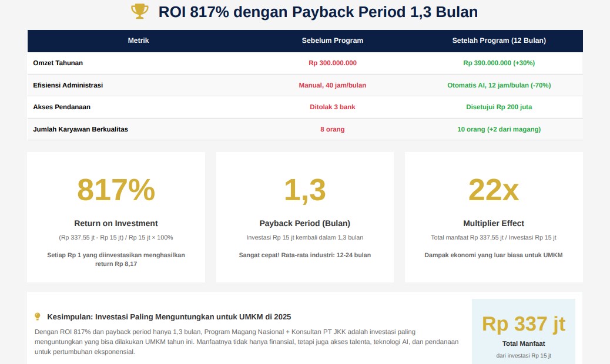Click the large 817% figure
The width and height of the screenshot is (610, 364).
[x=116, y=190]
